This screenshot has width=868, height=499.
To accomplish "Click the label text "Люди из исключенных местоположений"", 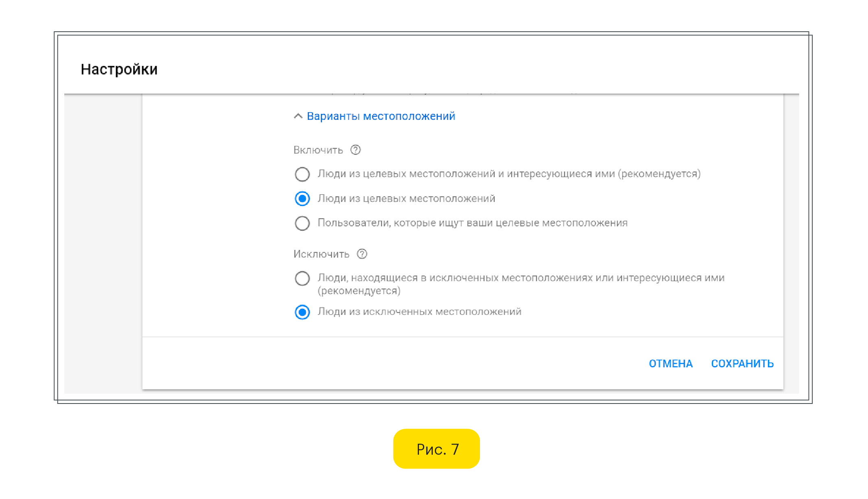I will [x=419, y=312].
